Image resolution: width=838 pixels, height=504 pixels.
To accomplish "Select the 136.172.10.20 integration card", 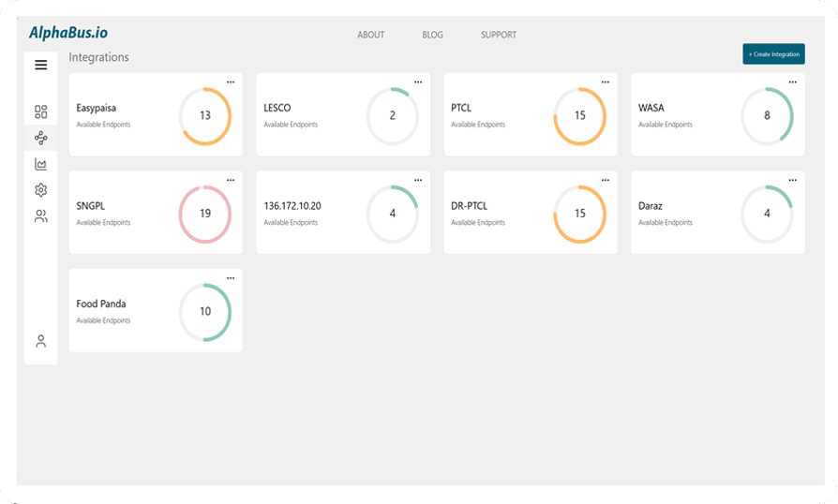I will pyautogui.click(x=343, y=213).
